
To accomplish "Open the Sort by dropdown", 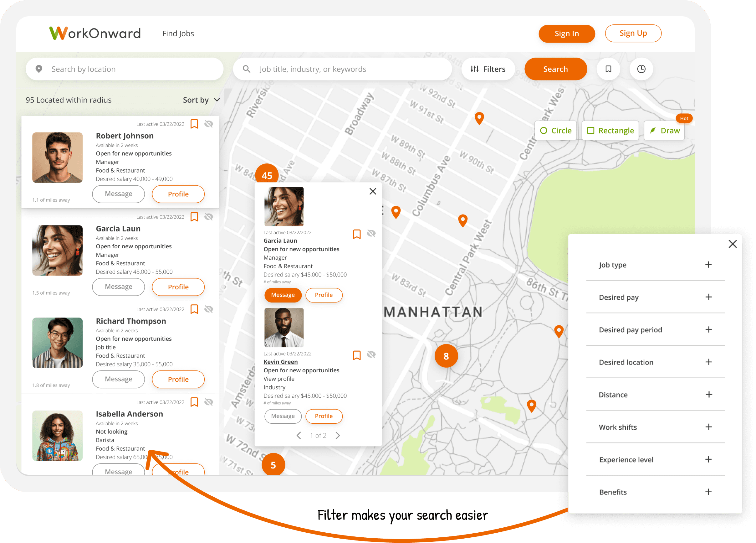I will pyautogui.click(x=201, y=100).
